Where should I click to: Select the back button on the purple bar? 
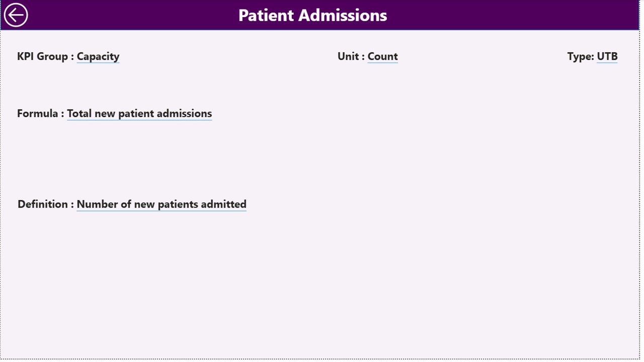(16, 15)
